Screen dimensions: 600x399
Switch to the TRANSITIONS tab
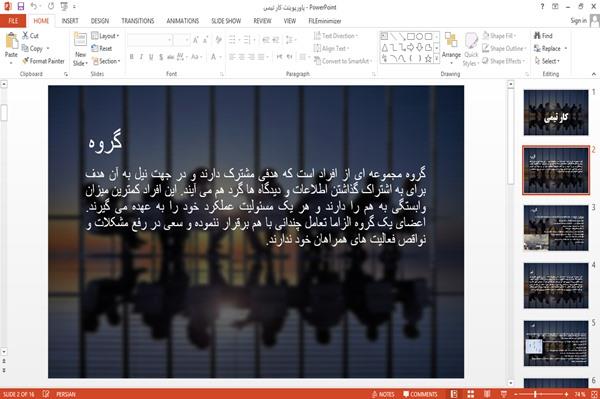pos(138,21)
